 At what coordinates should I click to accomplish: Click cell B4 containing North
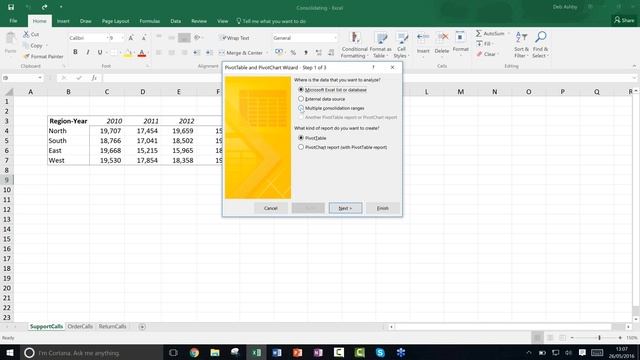68,131
